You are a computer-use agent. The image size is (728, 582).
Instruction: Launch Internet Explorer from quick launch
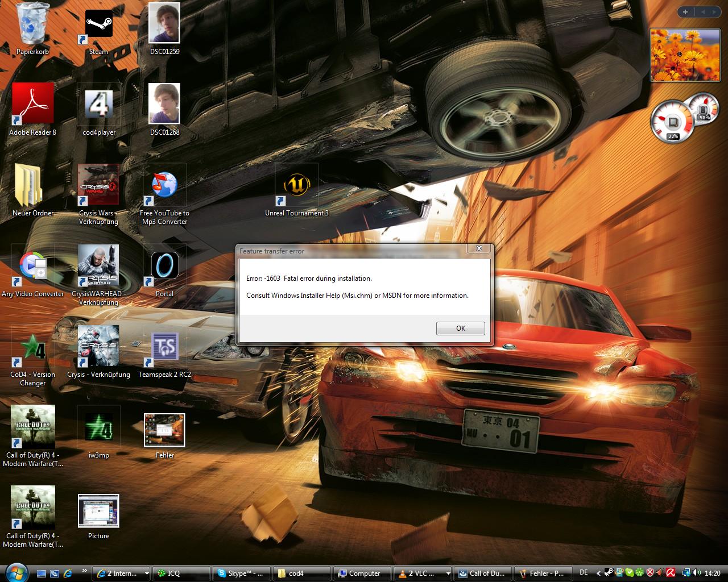tap(68, 573)
